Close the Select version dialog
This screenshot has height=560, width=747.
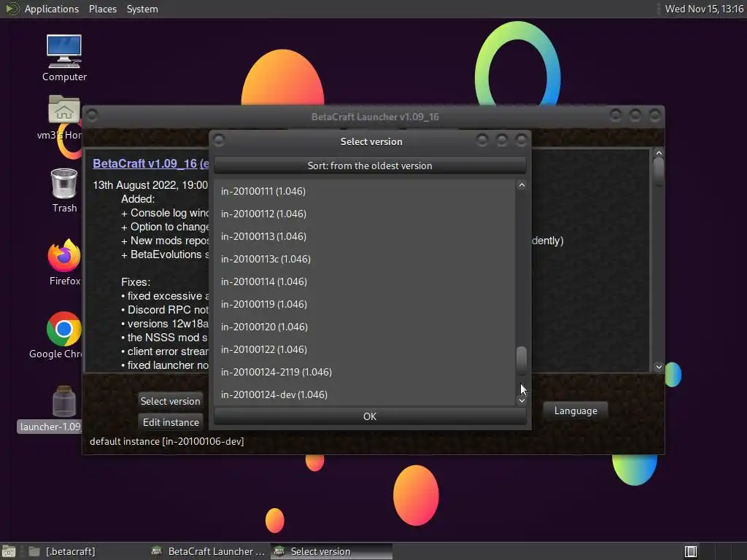pos(521,140)
